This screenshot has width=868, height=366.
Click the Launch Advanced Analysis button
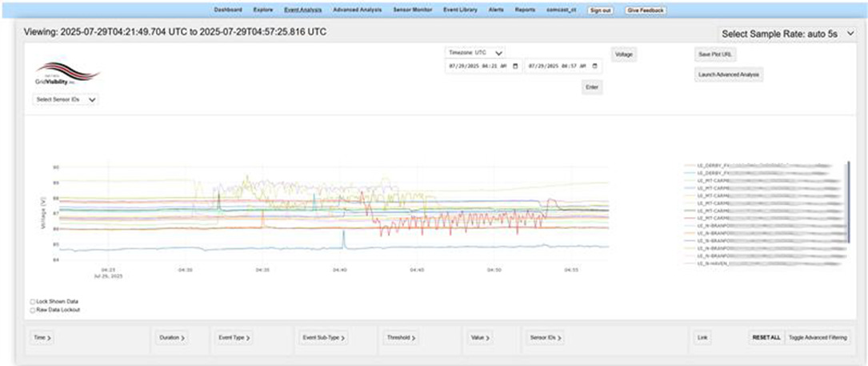pyautogui.click(x=729, y=74)
